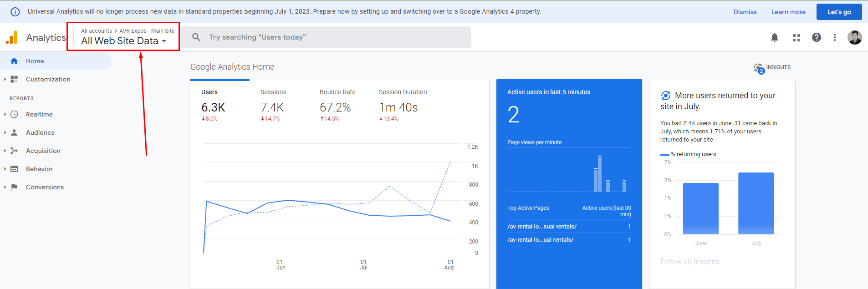868x289 pixels.
Task: Select the Bounce Rate metric tab
Action: coord(338,105)
